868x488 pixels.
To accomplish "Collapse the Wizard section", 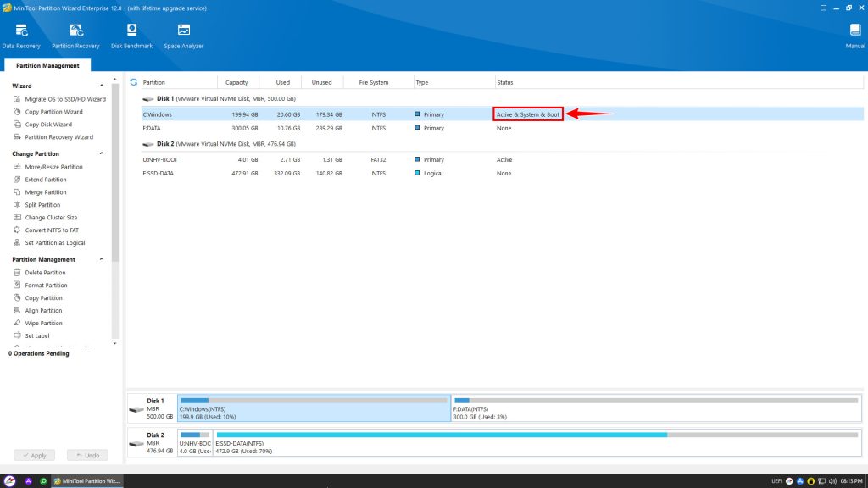I will [x=102, y=86].
